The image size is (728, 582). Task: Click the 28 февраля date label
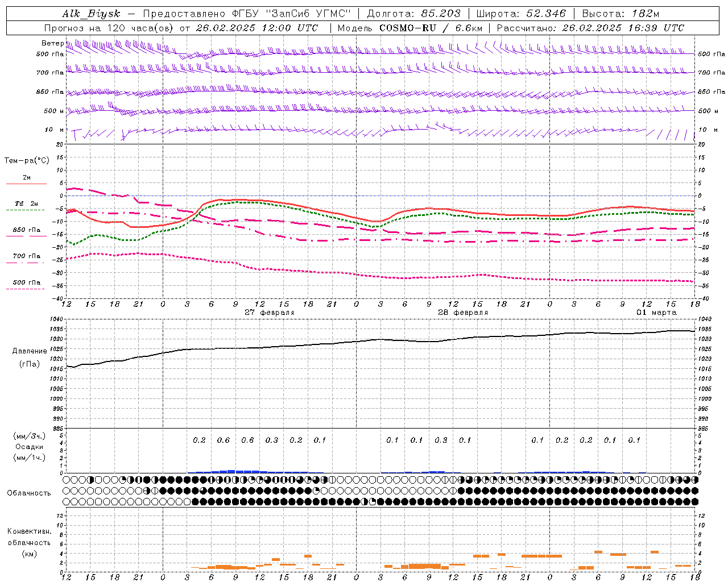click(x=463, y=313)
